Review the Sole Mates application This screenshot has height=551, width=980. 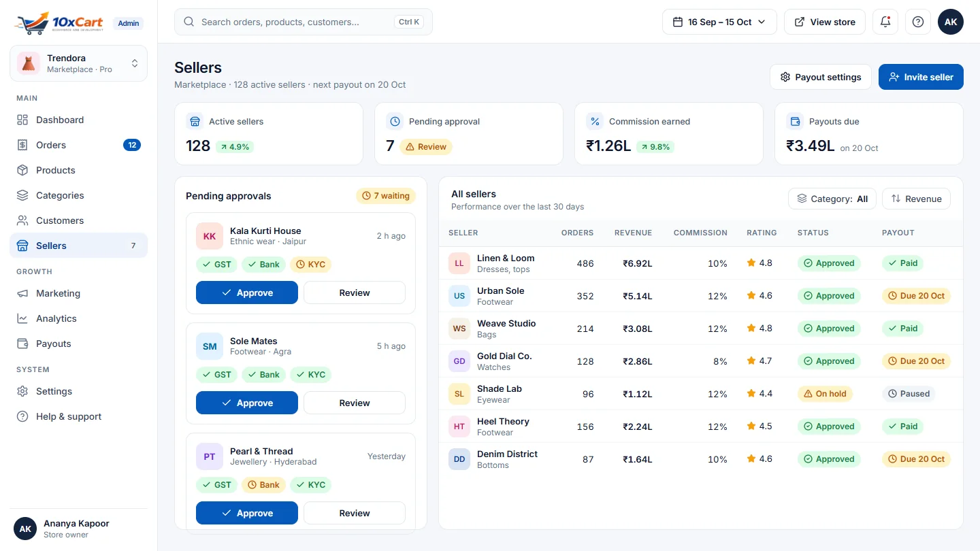pos(355,403)
